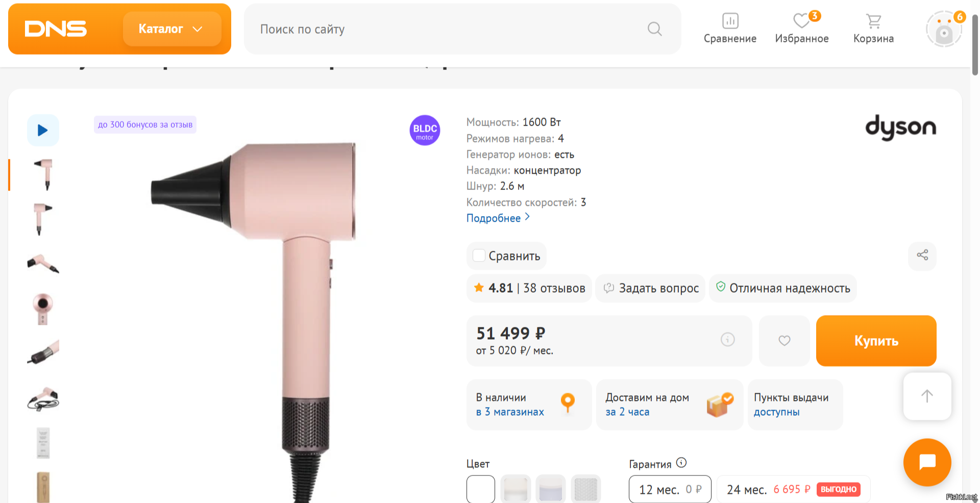Open the Сравнение comparison page
The image size is (980, 503).
pos(730,29)
